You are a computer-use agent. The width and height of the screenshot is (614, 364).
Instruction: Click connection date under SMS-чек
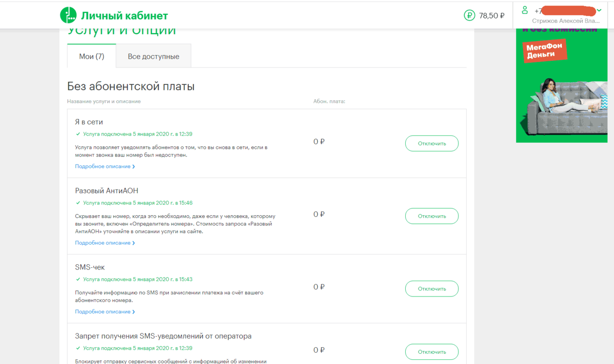coord(138,280)
